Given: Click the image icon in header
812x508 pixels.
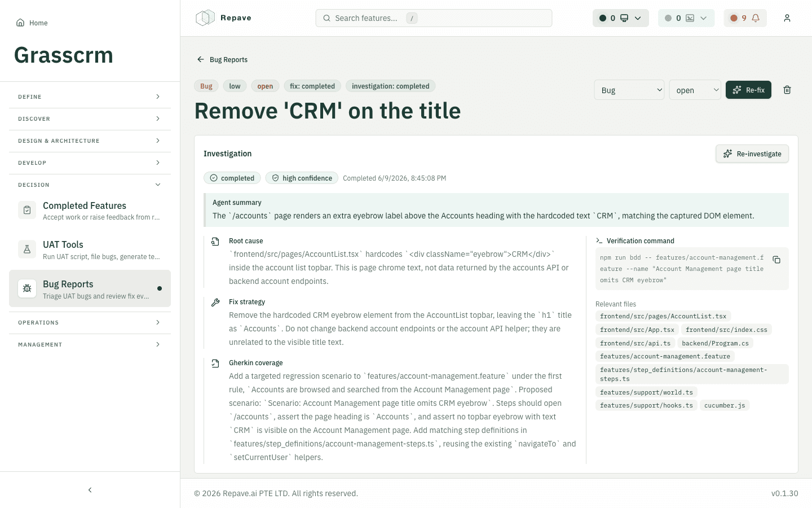Looking at the screenshot, I should point(690,18).
